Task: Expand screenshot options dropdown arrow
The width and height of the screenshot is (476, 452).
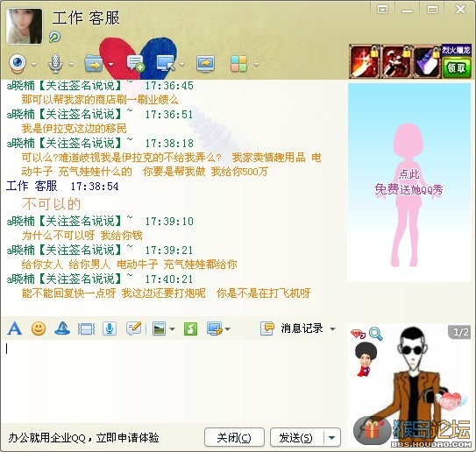Action: point(227,328)
